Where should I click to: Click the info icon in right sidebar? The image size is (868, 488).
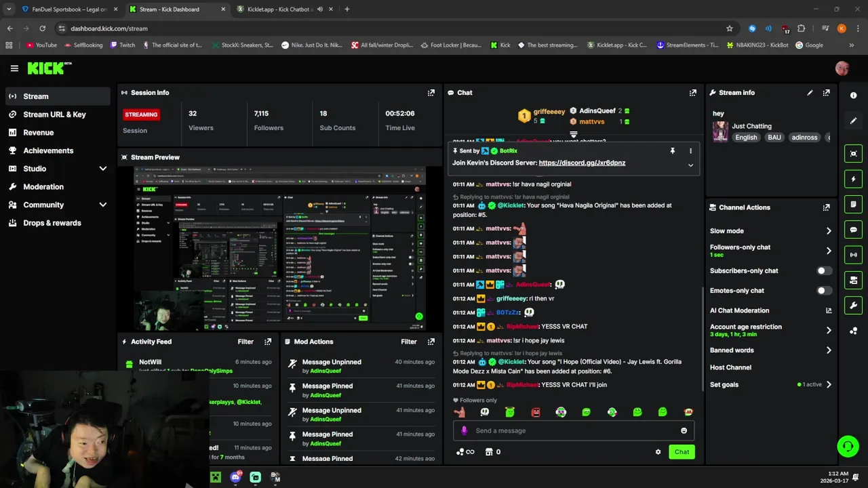coord(854,96)
